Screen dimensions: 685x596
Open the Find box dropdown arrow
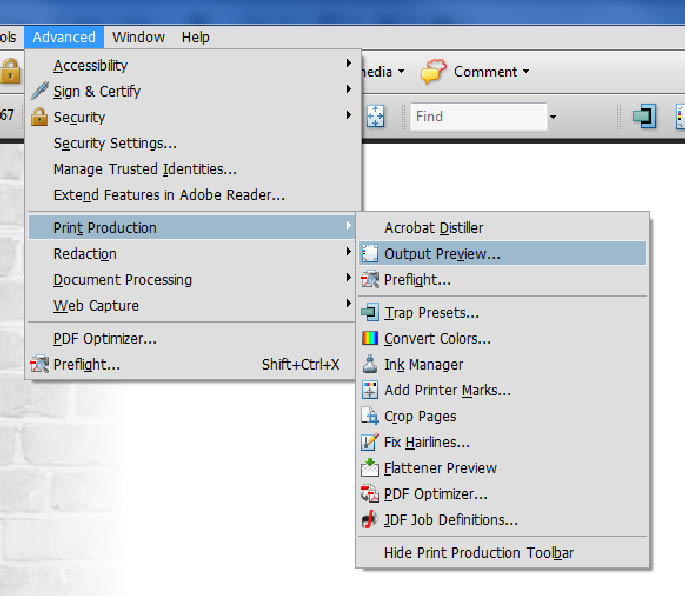tap(553, 117)
